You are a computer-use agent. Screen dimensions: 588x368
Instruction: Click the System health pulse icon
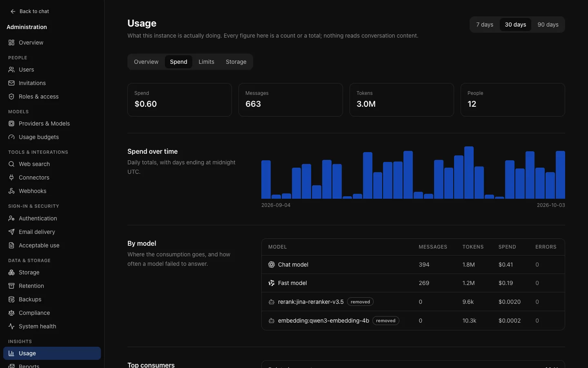(x=11, y=326)
